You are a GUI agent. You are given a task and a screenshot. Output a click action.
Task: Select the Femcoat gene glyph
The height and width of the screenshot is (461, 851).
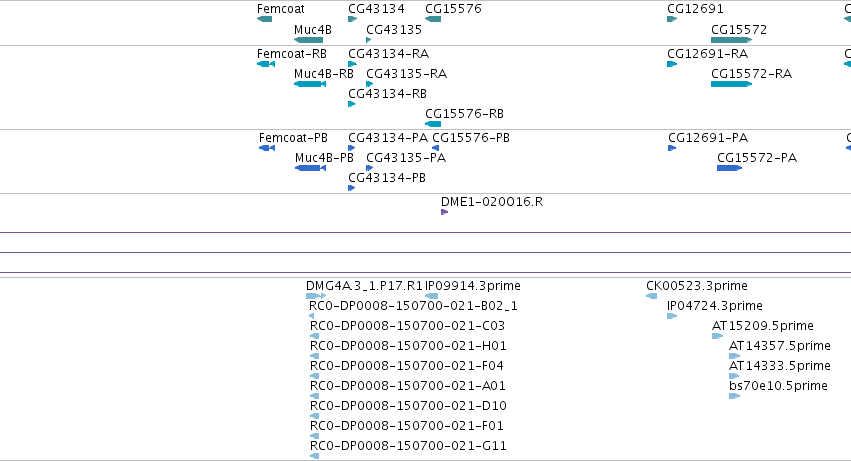pyautogui.click(x=264, y=19)
